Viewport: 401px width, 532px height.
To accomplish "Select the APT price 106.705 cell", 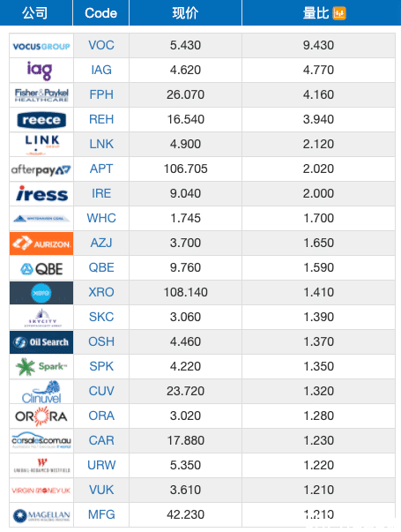I will [x=185, y=169].
